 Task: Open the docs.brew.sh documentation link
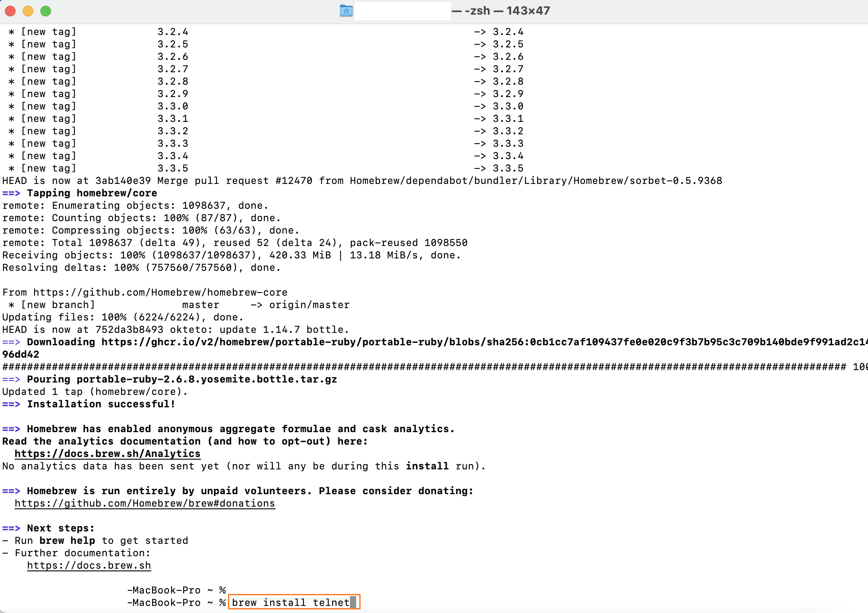tap(89, 565)
